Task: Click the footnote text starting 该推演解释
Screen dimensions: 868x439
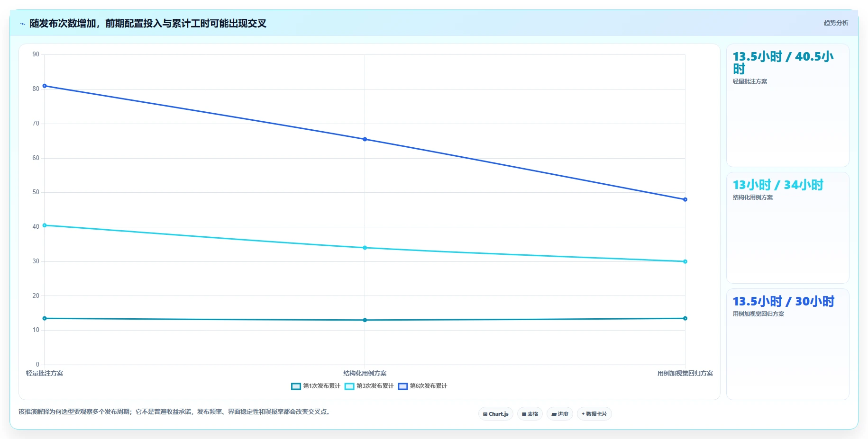Action: pos(174,412)
